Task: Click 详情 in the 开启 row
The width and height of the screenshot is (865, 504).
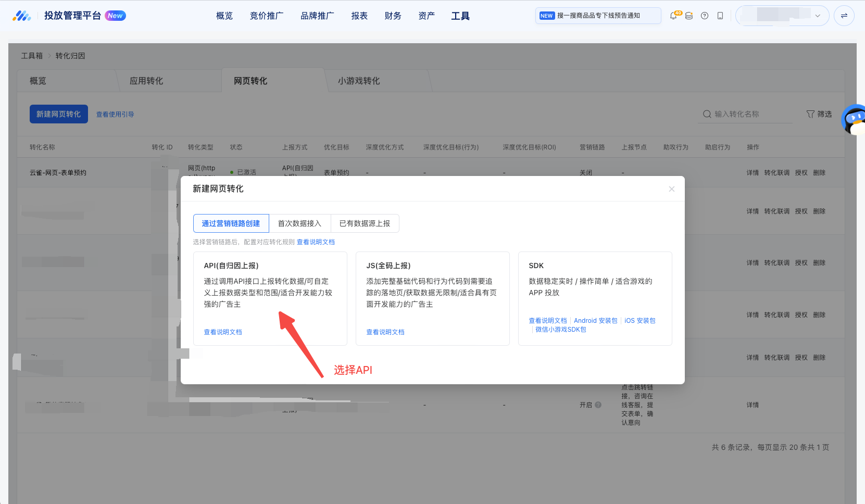Action: click(753, 405)
